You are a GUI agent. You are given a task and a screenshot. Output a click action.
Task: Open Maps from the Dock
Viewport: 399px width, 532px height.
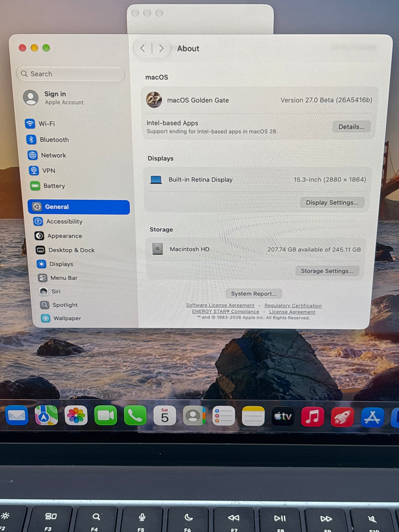pyautogui.click(x=46, y=415)
